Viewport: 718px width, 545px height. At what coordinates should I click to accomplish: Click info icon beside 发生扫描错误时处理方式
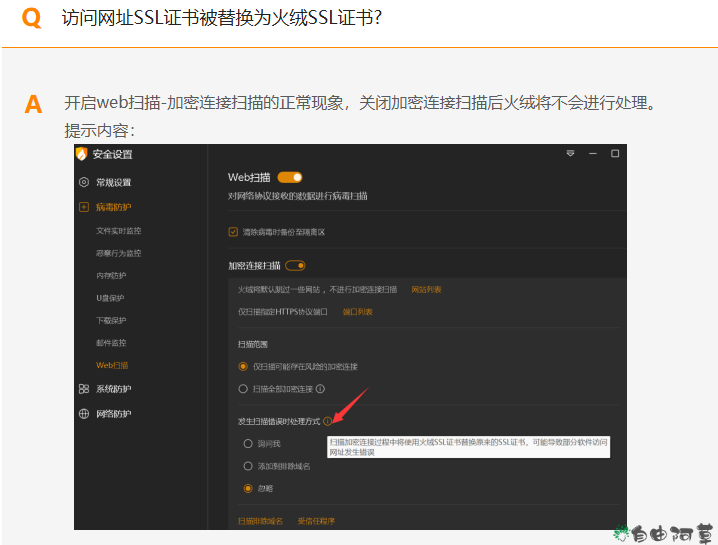[x=327, y=421]
